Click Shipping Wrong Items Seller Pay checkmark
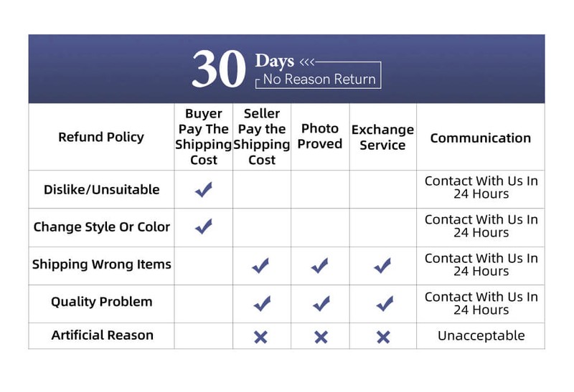574x392 pixels. [x=261, y=266]
